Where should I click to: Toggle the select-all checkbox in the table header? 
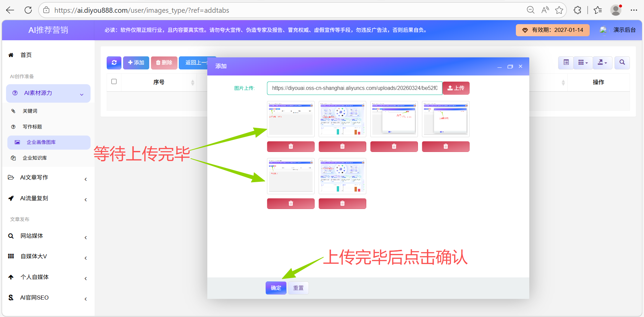point(114,82)
